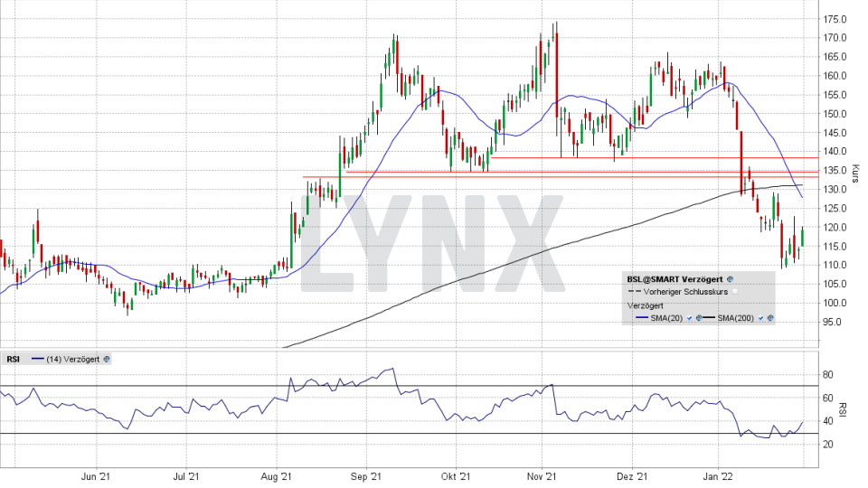Select the Jul '21 date axis label
The height and width of the screenshot is (488, 868).
(x=186, y=476)
